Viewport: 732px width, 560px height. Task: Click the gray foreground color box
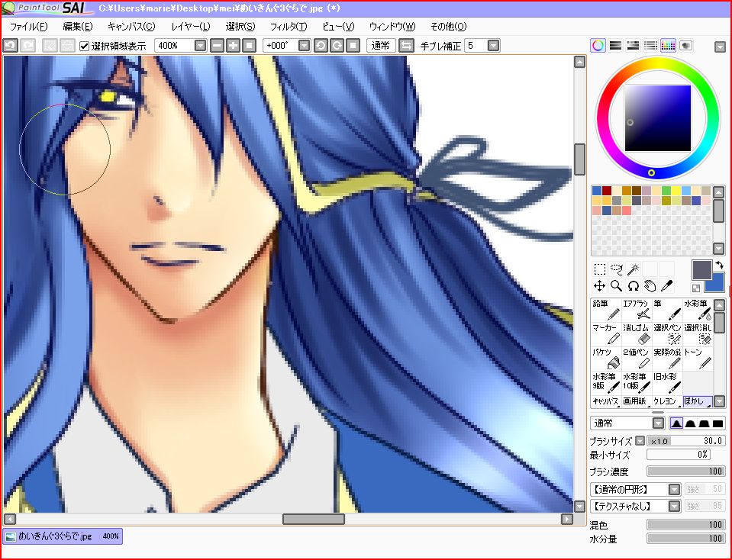[701, 270]
